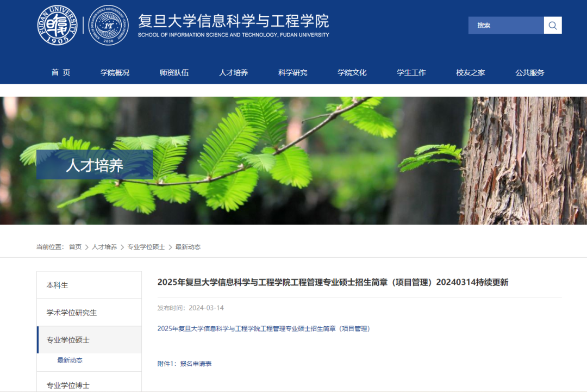Open the 校友之家 navigation menu
The width and height of the screenshot is (587, 392).
[471, 73]
